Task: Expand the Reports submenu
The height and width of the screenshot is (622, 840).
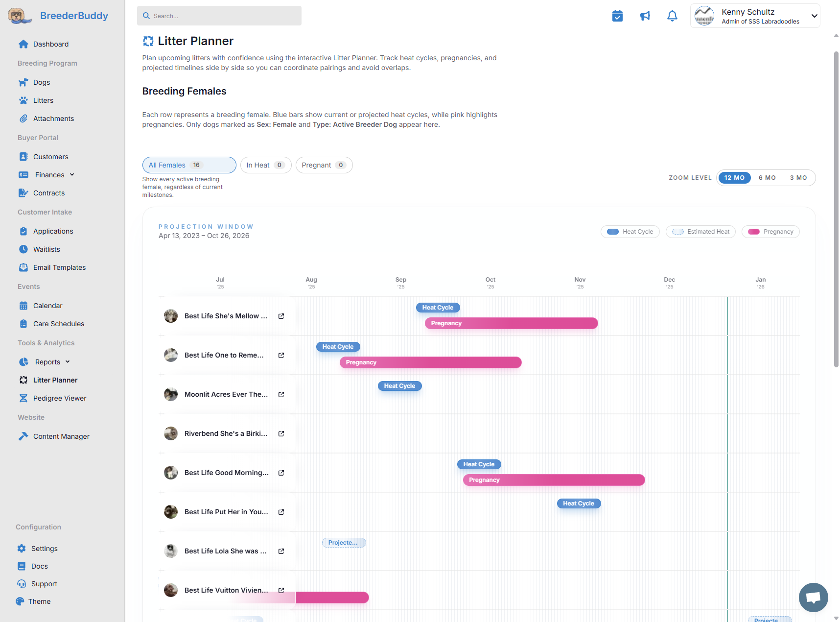Action: tap(68, 362)
